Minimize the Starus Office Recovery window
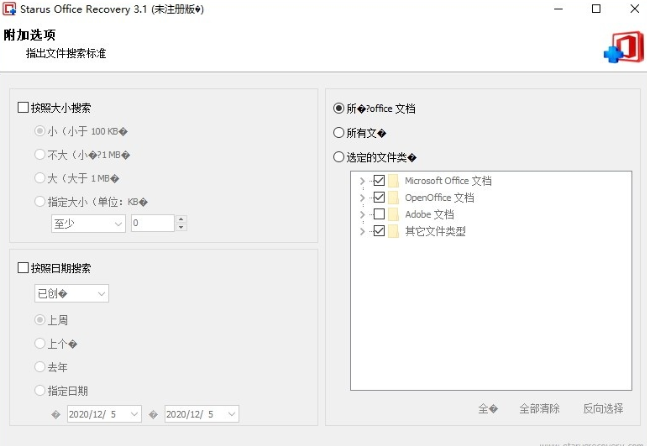Screen dimensions: 647x446 [x=558, y=9]
